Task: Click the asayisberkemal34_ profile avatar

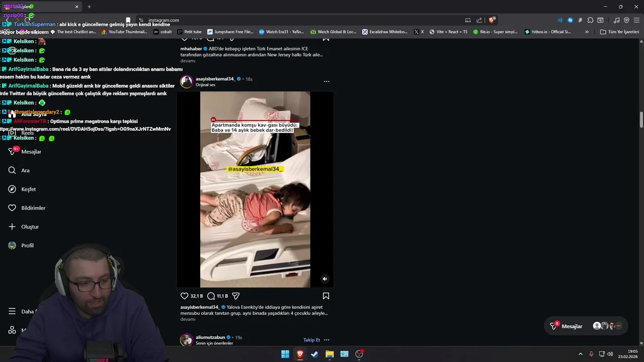Action: click(x=187, y=81)
